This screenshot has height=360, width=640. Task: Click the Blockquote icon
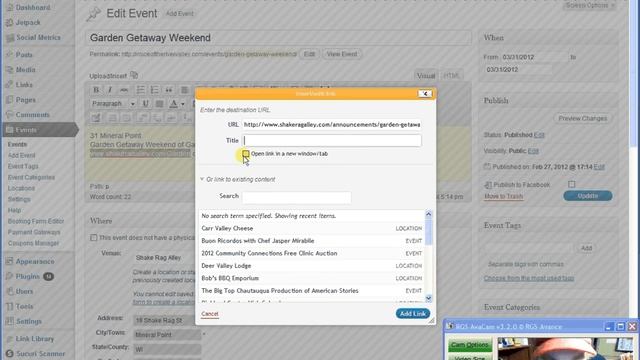click(169, 90)
